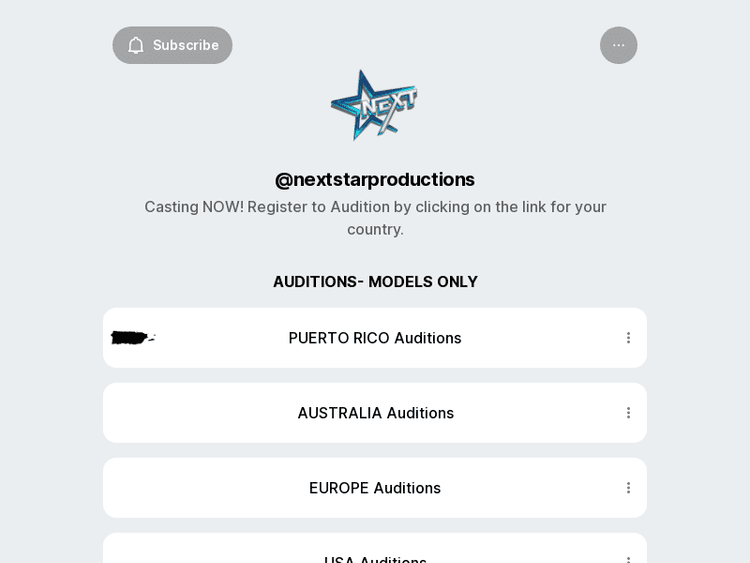The height and width of the screenshot is (563, 750).
Task: Select the USA Auditions link
Action: point(375,558)
